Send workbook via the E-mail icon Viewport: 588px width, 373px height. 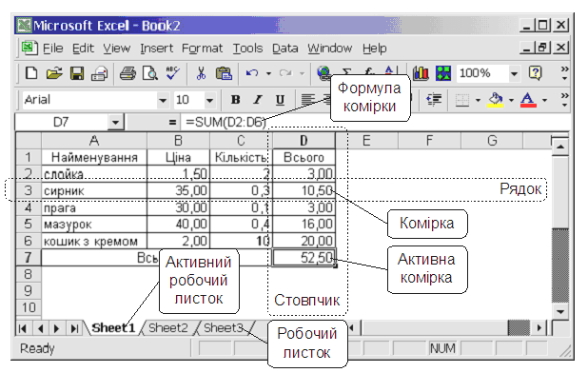point(99,73)
